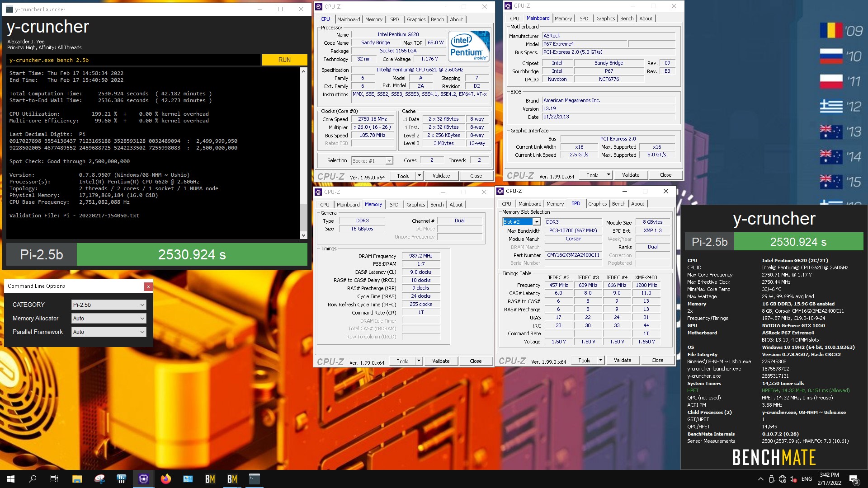
Task: Click the Intel Pentium inside logo
Action: click(469, 46)
